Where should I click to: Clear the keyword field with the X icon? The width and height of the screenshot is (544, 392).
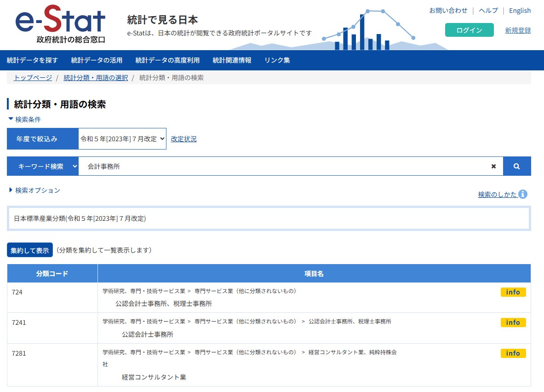pos(493,166)
